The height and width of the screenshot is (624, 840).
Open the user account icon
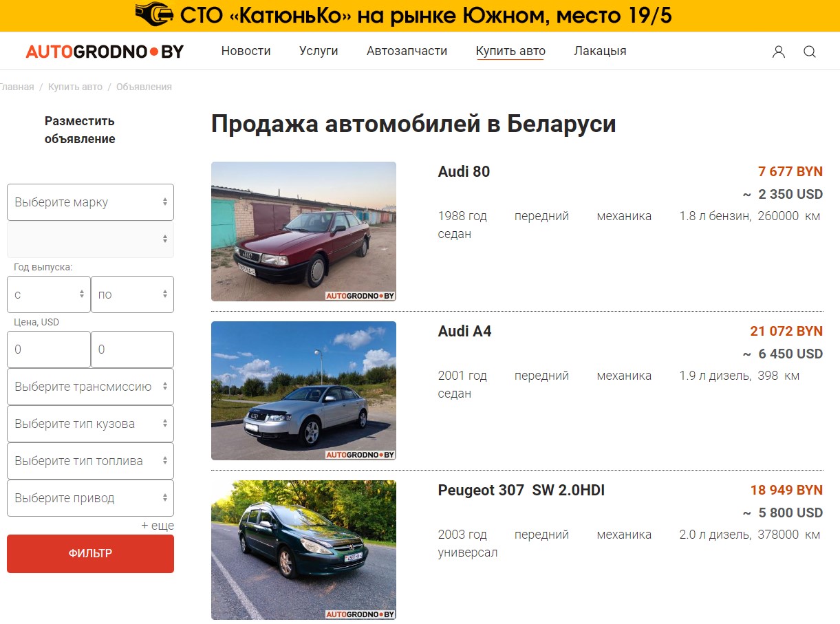778,52
